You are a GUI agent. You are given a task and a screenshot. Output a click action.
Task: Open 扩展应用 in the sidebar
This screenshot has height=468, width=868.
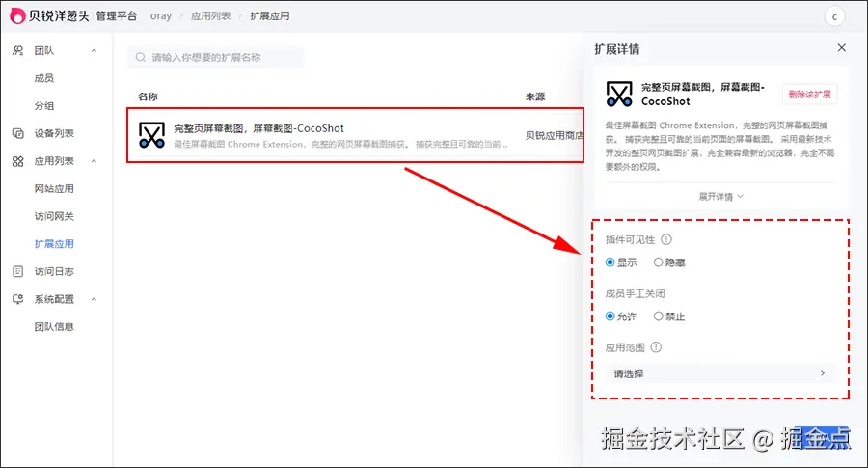(54, 244)
